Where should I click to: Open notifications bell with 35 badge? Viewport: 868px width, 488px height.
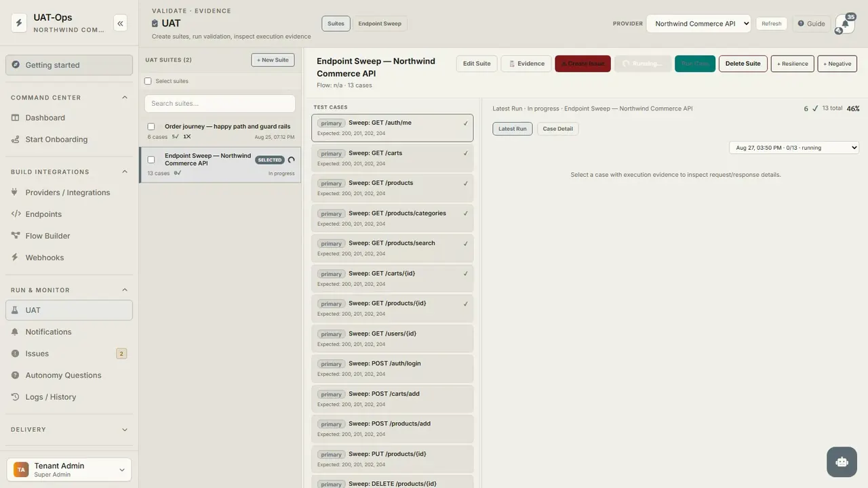845,24
